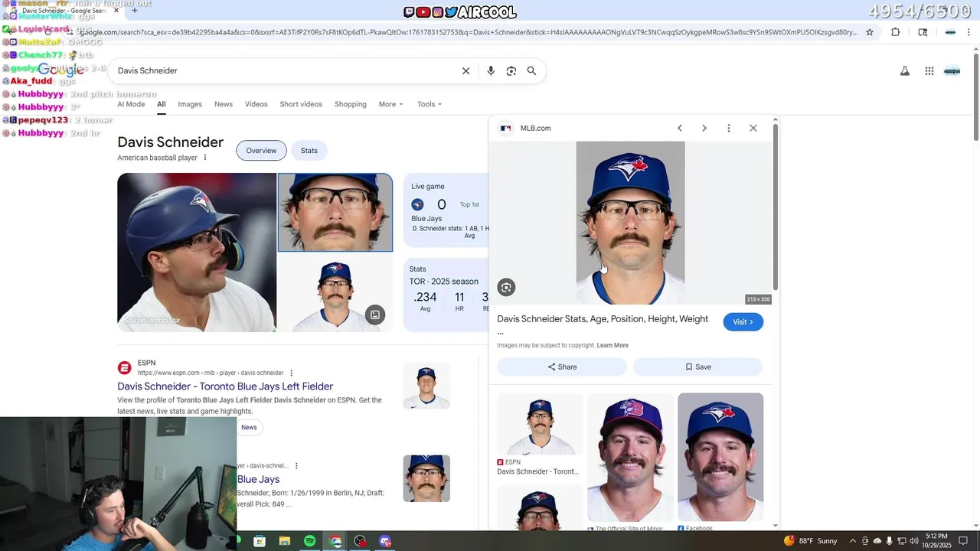This screenshot has height=551, width=980.
Task: Show hidden system tray icons
Action: pyautogui.click(x=852, y=541)
